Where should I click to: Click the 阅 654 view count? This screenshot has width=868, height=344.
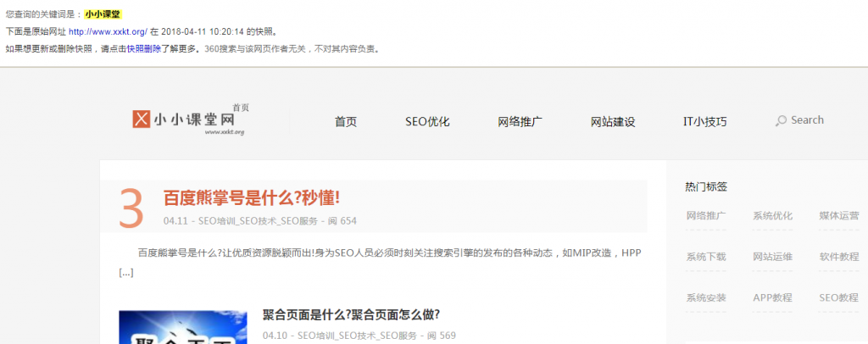[342, 221]
